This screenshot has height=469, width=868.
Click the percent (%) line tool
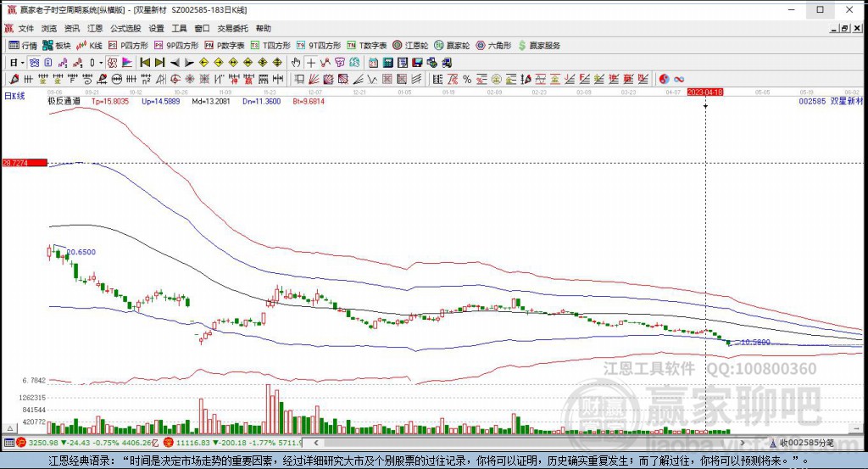coord(466,79)
